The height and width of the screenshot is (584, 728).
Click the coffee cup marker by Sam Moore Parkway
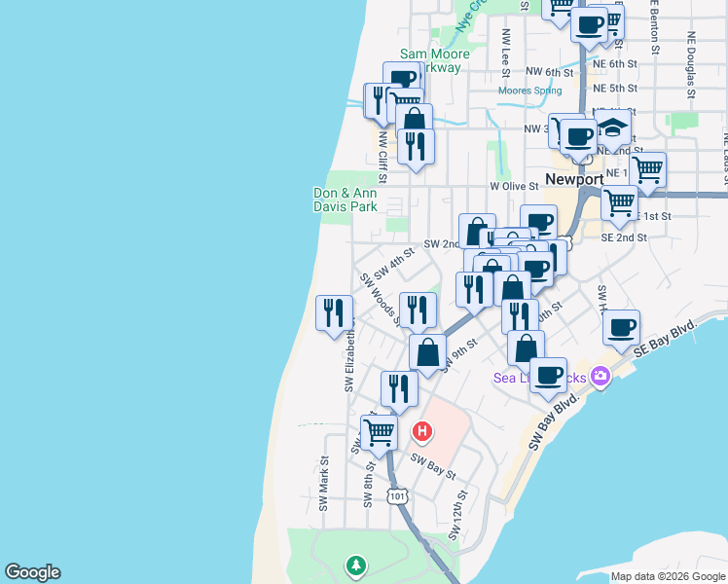(x=402, y=76)
